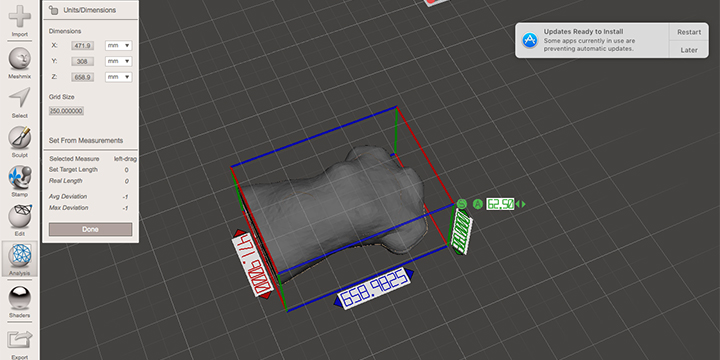Click the Y dimension field 308
This screenshot has width=720, height=360.
pos(83,61)
